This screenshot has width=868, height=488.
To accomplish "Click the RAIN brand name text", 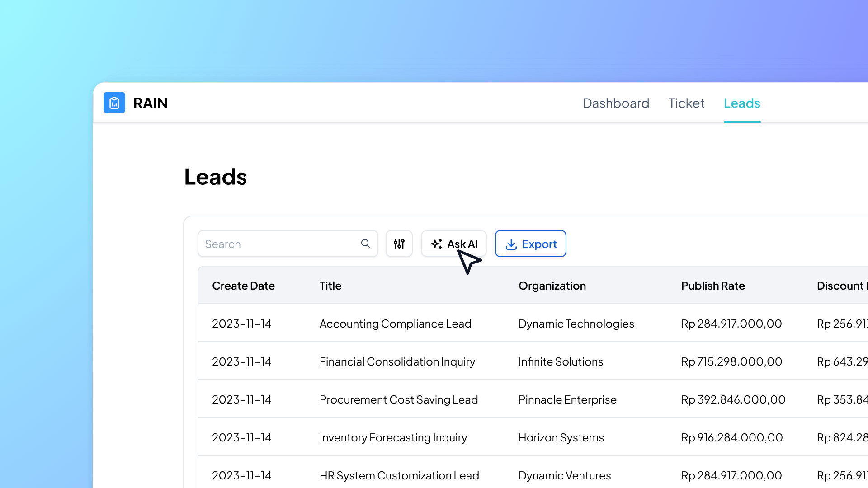I will (x=151, y=103).
